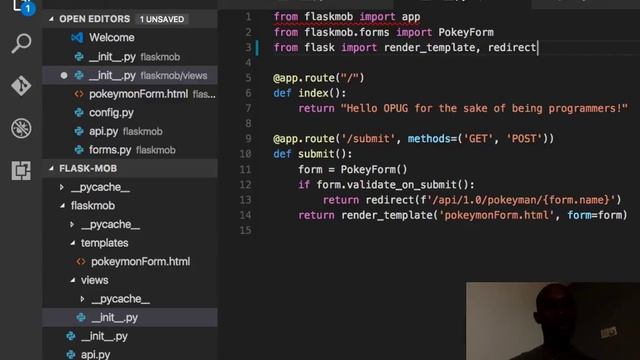This screenshot has width=640, height=360.
Task: Open Welcome in Open Editors
Action: click(130, 38)
